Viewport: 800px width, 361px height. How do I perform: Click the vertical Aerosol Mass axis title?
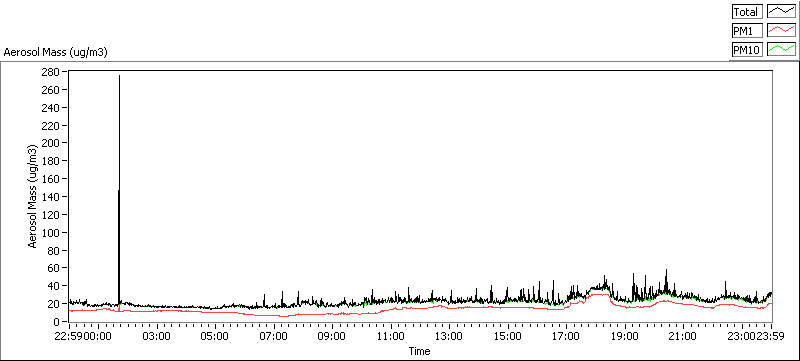pyautogui.click(x=33, y=197)
